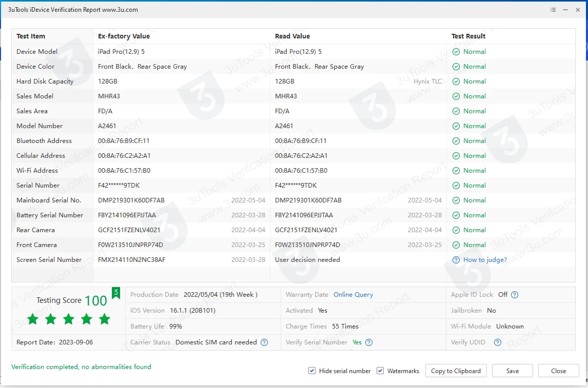
Task: Click the Test Result column header
Action: point(468,36)
